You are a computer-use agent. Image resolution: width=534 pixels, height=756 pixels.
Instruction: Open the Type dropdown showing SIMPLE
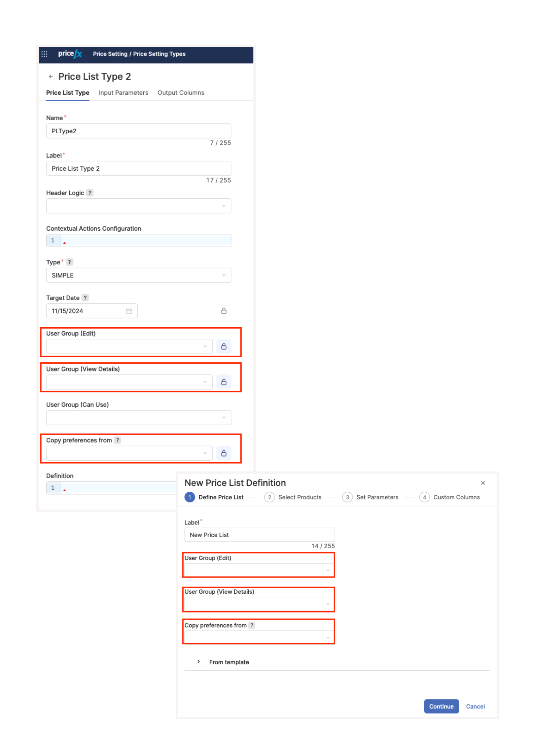click(x=139, y=275)
